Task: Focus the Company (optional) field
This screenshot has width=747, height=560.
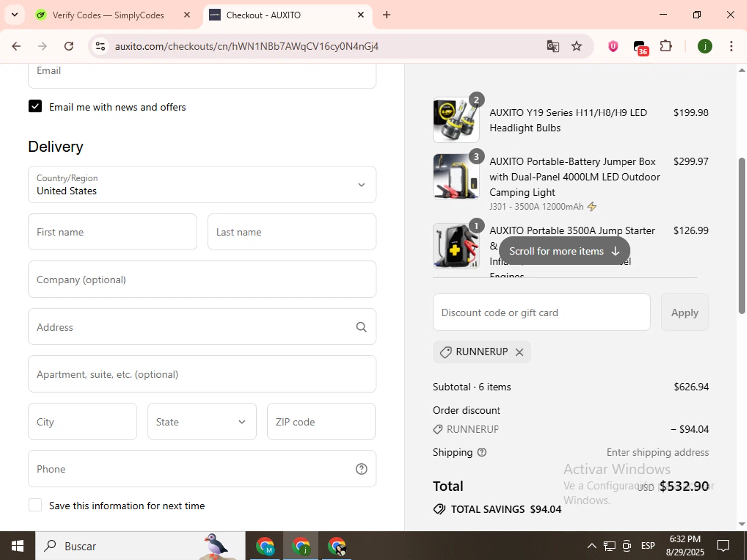Action: (202, 279)
